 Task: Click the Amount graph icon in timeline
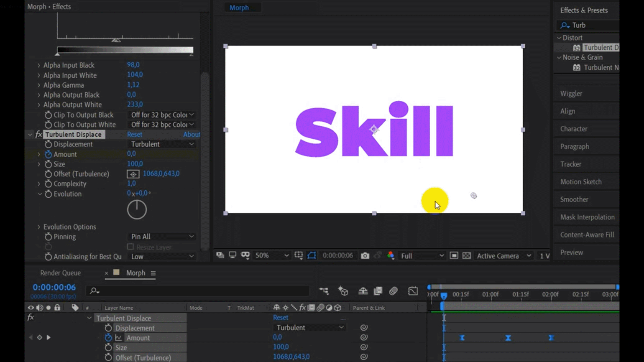click(x=118, y=338)
